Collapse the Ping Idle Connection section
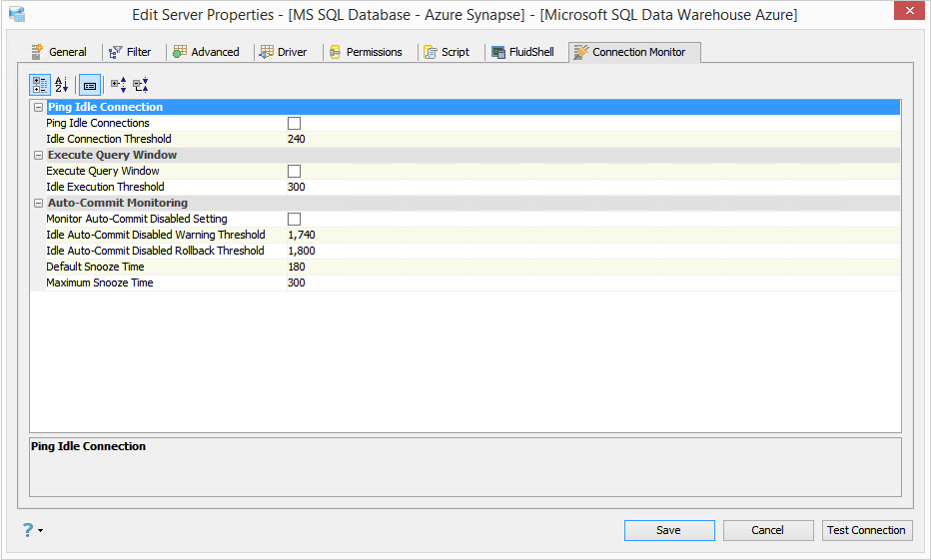Viewport: 931px width, 560px height. (38, 107)
